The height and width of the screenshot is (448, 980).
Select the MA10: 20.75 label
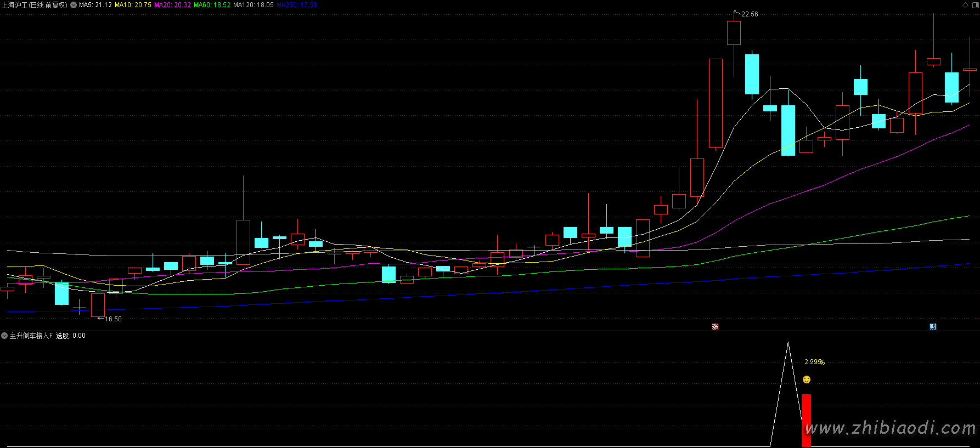click(x=133, y=5)
